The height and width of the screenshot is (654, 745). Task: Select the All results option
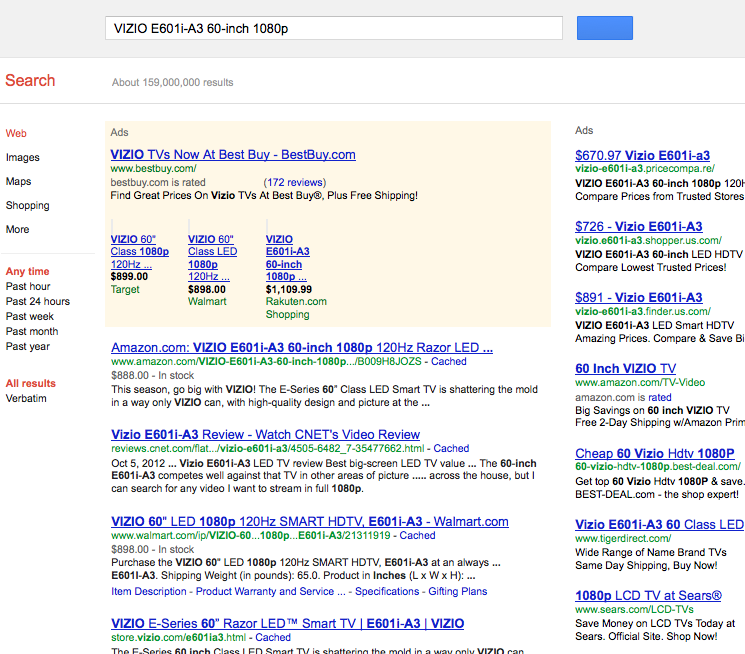click(x=30, y=383)
